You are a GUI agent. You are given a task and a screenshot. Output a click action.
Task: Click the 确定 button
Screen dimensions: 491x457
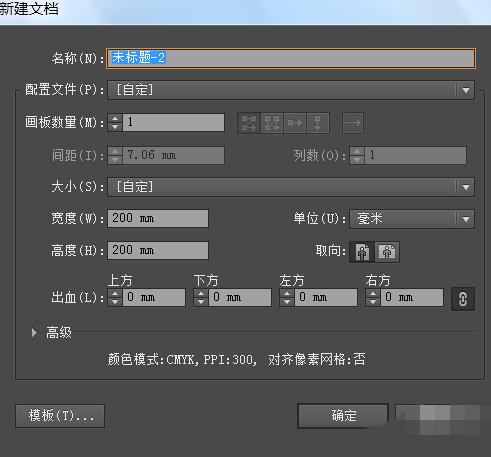coord(343,416)
